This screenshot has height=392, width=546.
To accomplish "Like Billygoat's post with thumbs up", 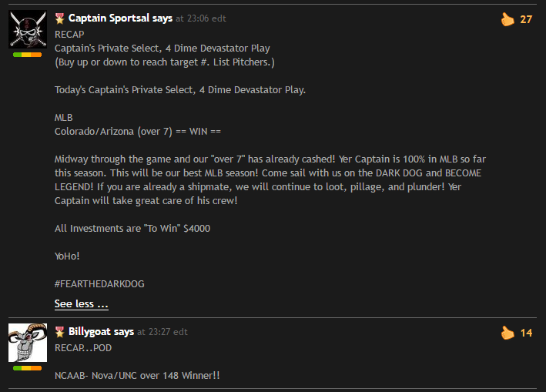I will coord(507,333).
